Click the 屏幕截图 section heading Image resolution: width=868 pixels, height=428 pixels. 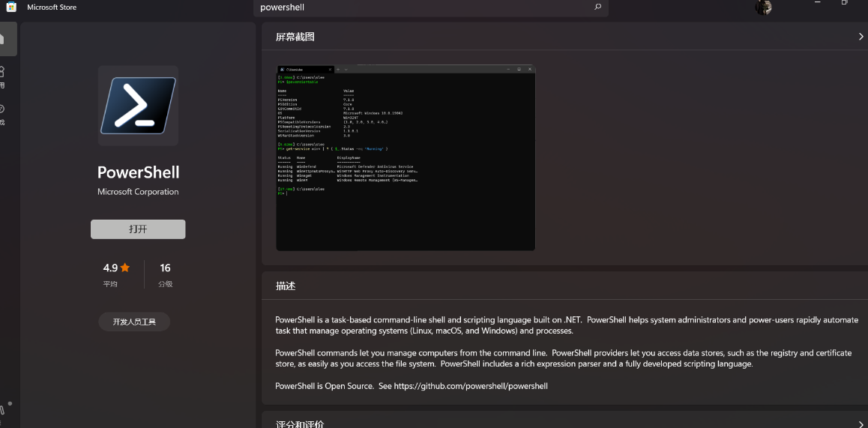[295, 37]
